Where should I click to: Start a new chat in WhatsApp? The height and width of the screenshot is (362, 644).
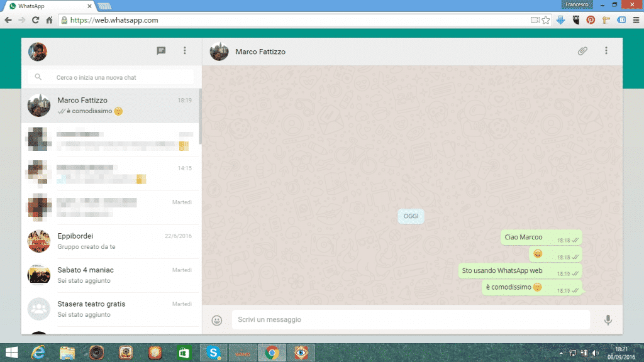(x=161, y=51)
